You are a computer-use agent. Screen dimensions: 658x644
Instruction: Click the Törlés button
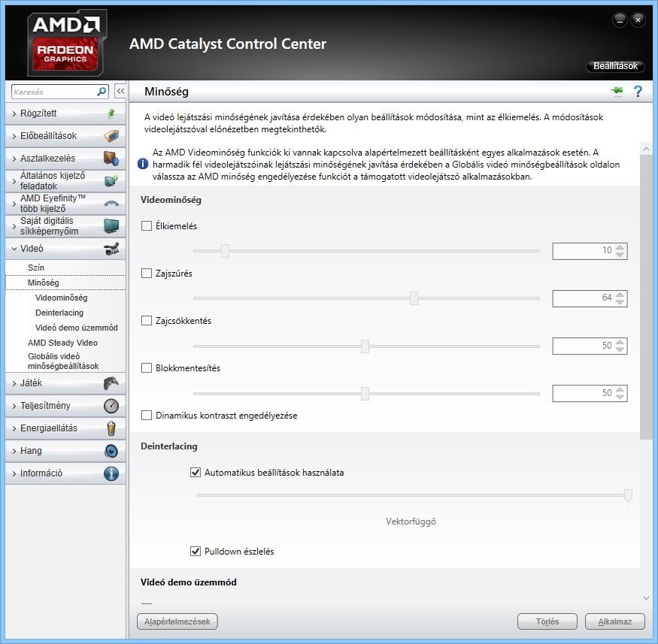[547, 621]
